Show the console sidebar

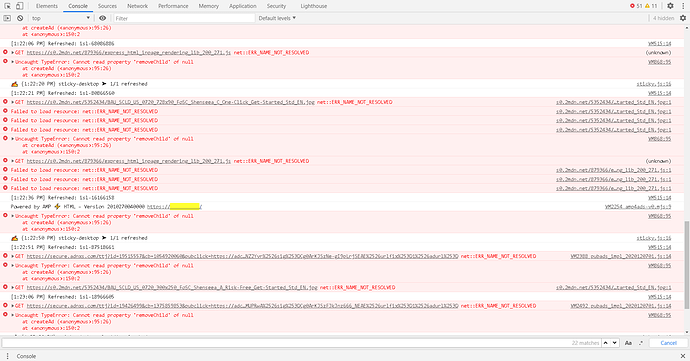coord(7,18)
